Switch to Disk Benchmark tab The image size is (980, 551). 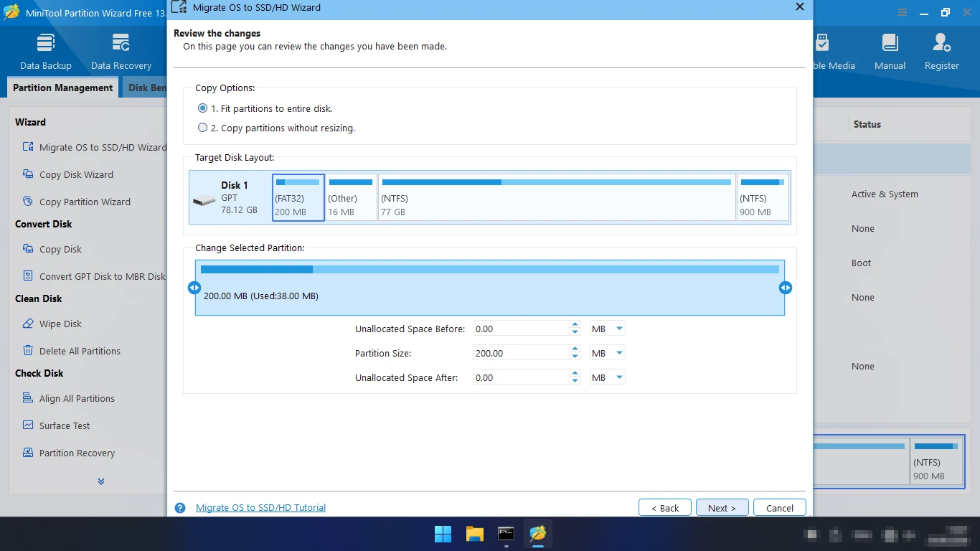146,88
